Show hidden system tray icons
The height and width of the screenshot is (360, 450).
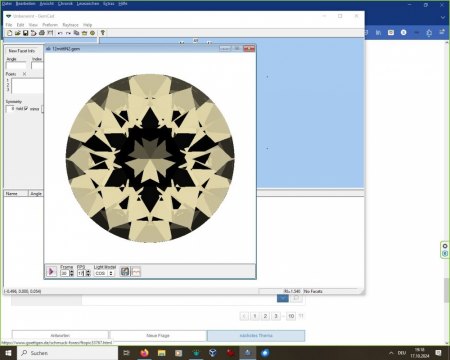pyautogui.click(x=391, y=353)
